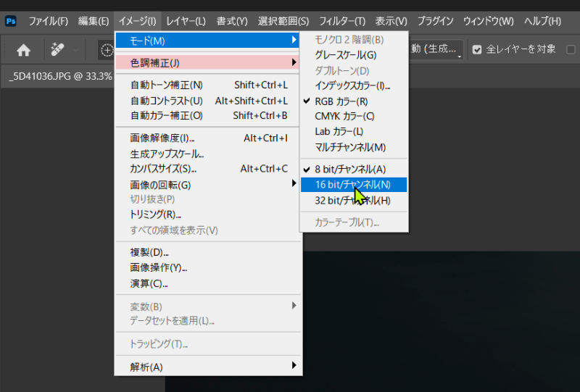Viewport: 580px width, 392px height.
Task: Click カンバスサイズ menu entry
Action: point(163,169)
